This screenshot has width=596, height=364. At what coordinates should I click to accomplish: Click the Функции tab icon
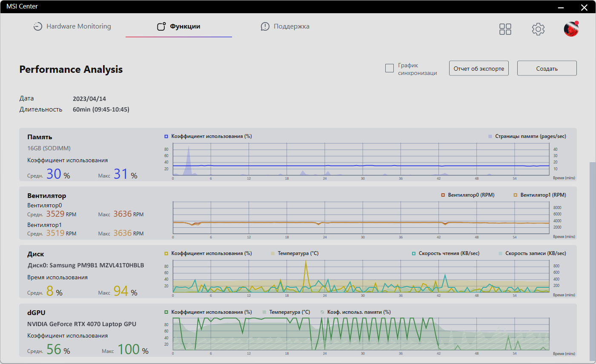click(161, 26)
